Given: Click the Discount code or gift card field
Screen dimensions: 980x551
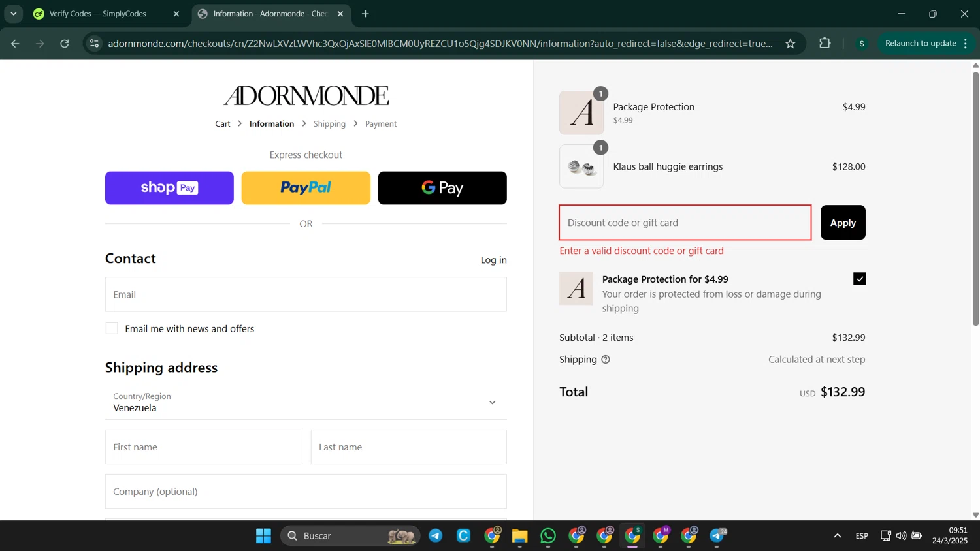Looking at the screenshot, I should tap(685, 223).
